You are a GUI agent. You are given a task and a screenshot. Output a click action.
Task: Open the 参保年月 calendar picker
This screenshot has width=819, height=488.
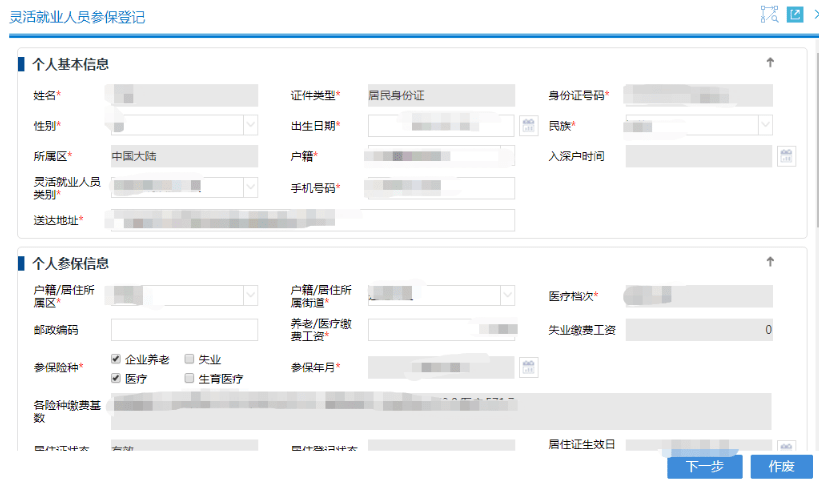[529, 368]
